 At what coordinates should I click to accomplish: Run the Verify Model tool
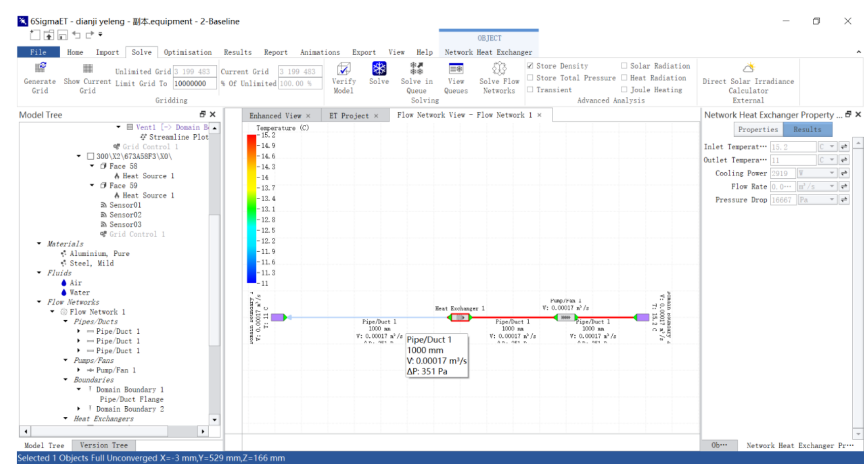(x=343, y=68)
